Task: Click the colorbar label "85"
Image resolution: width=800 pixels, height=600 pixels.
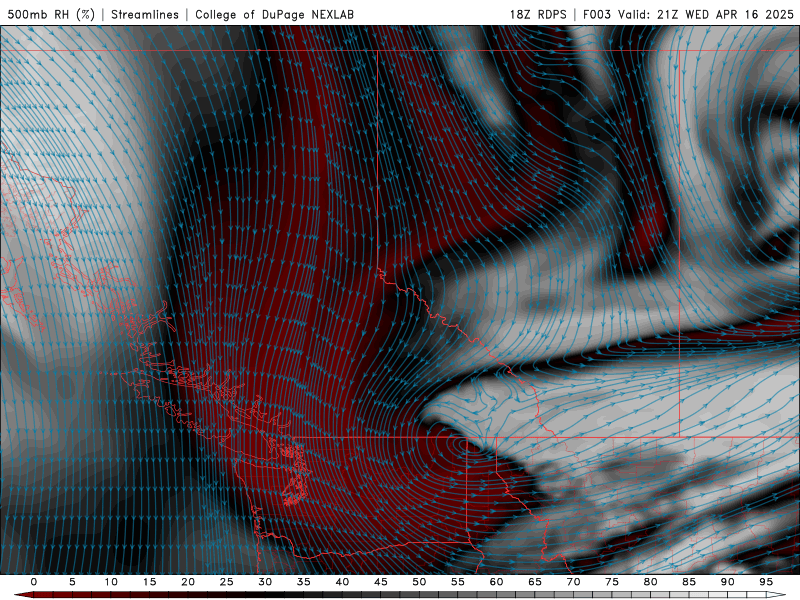Action: pos(689,582)
